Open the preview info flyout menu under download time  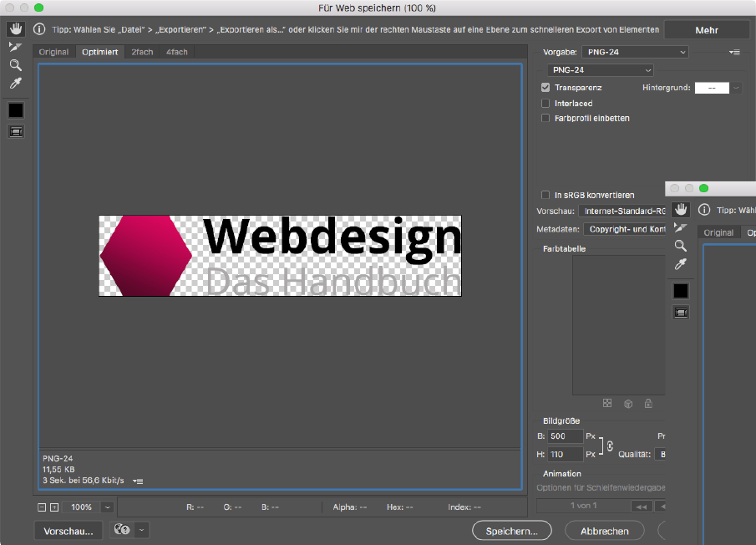click(138, 481)
